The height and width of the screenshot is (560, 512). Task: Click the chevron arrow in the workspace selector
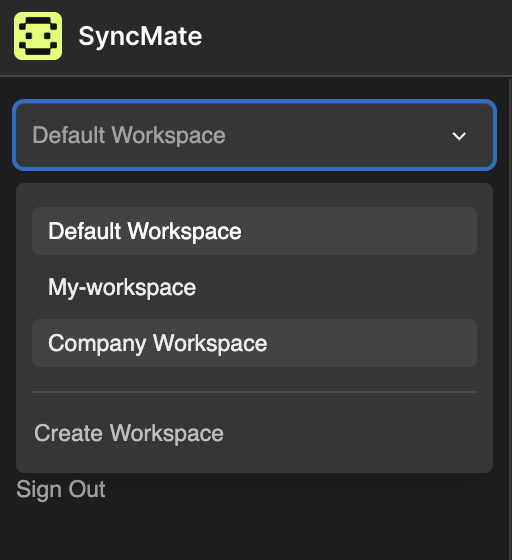coord(459,136)
